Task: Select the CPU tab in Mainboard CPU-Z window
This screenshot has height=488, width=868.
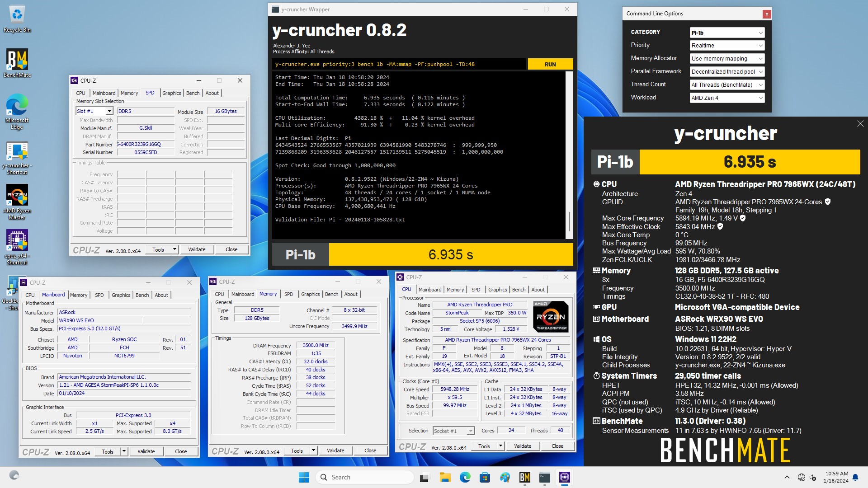Action: tap(30, 295)
